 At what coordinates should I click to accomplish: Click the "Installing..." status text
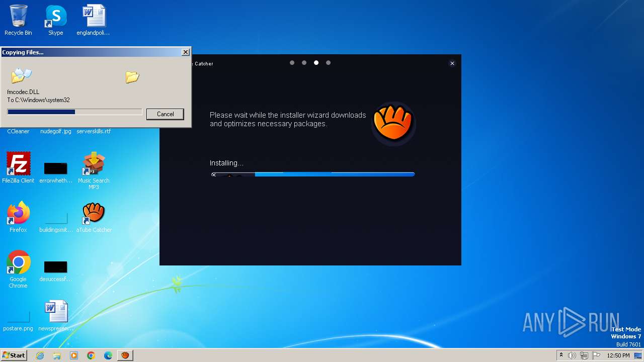(x=226, y=163)
